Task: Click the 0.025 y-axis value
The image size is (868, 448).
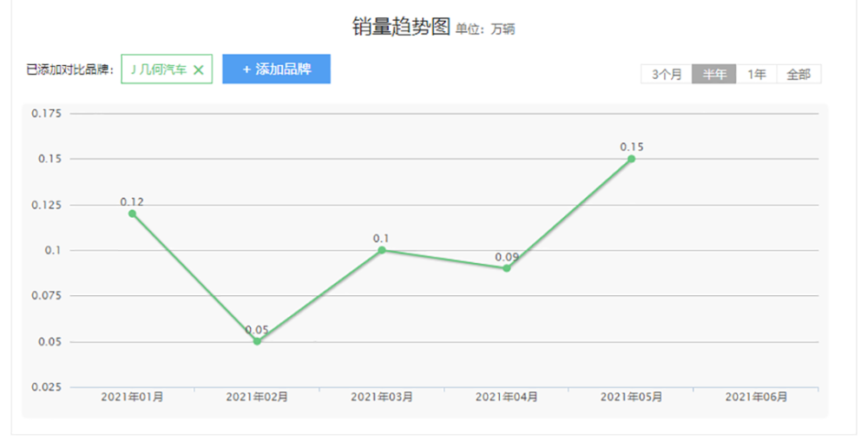Action: (x=47, y=387)
